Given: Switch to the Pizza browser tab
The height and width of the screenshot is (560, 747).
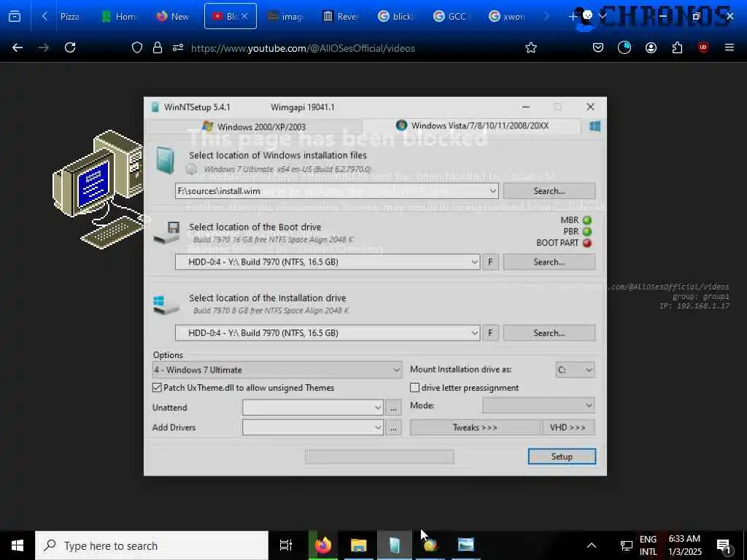Looking at the screenshot, I should pos(69,16).
